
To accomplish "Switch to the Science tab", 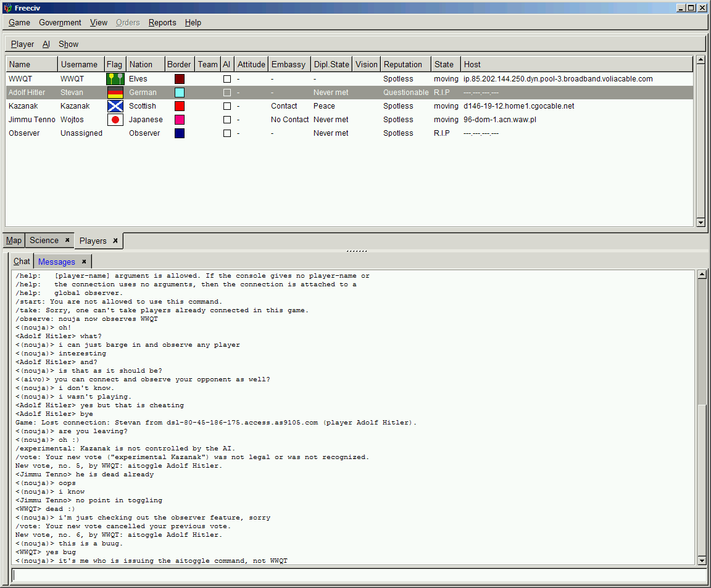I will point(44,240).
